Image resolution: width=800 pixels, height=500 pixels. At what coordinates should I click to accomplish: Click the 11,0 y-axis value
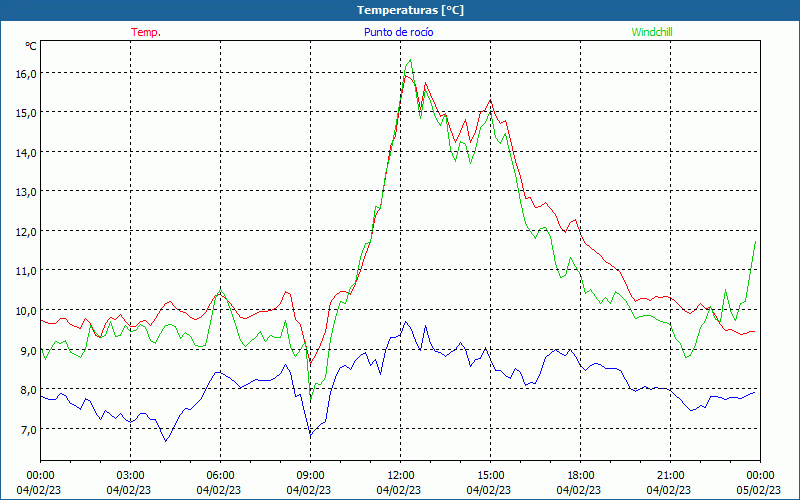26,271
